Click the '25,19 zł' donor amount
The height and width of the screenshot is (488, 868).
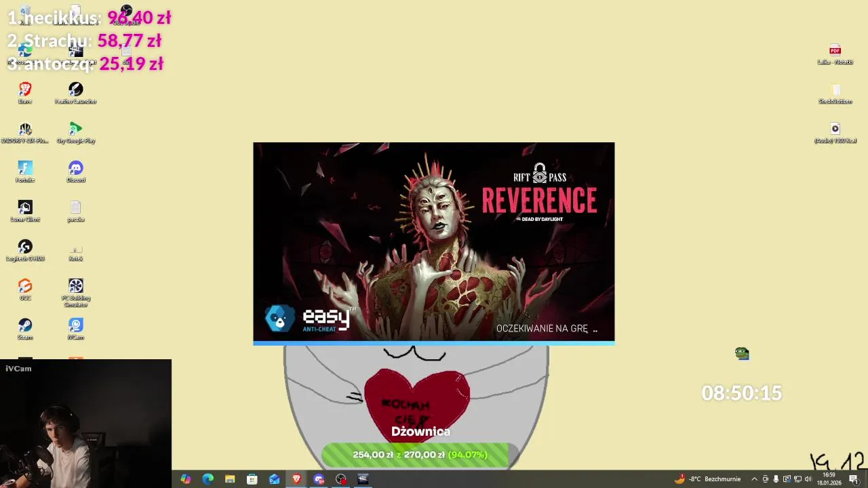click(x=132, y=64)
